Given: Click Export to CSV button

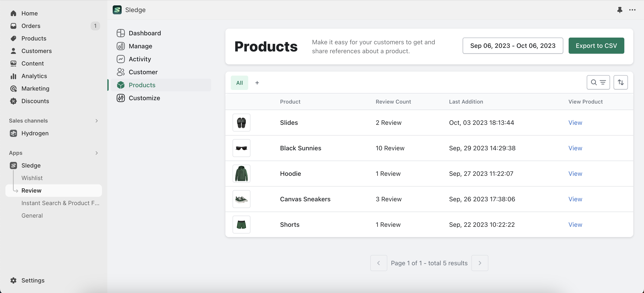Looking at the screenshot, I should coord(596,45).
